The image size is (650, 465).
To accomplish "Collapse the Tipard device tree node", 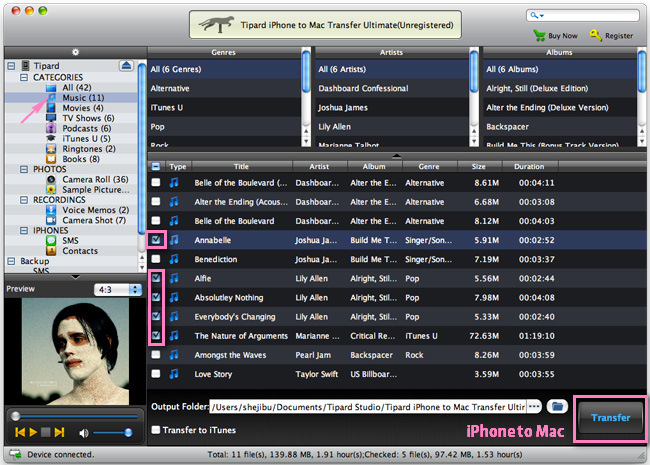I will pos(11,66).
